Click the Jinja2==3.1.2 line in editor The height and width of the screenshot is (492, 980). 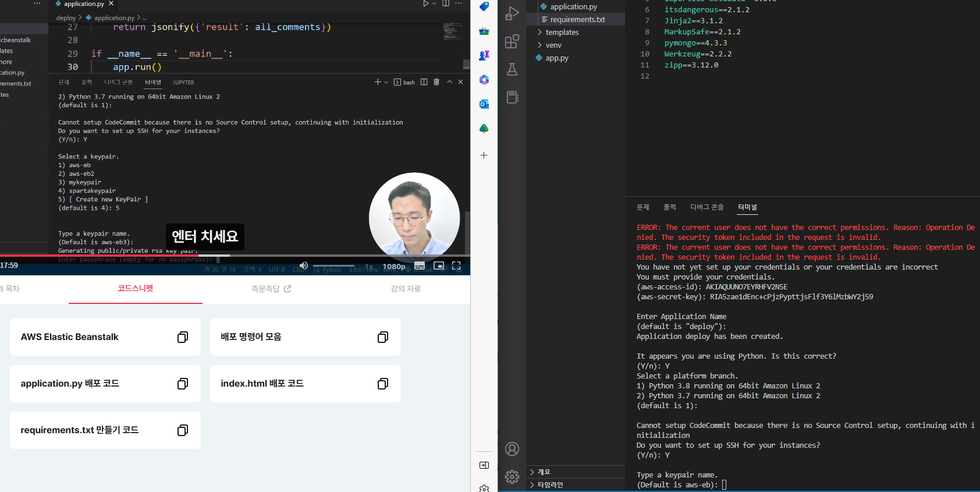coord(694,21)
